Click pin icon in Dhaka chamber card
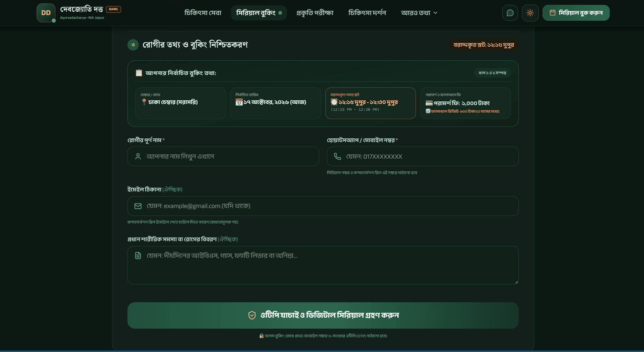 pyautogui.click(x=144, y=102)
